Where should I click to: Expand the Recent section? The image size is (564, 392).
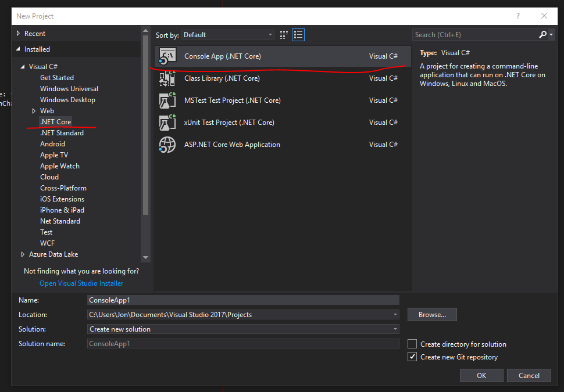[x=19, y=34]
